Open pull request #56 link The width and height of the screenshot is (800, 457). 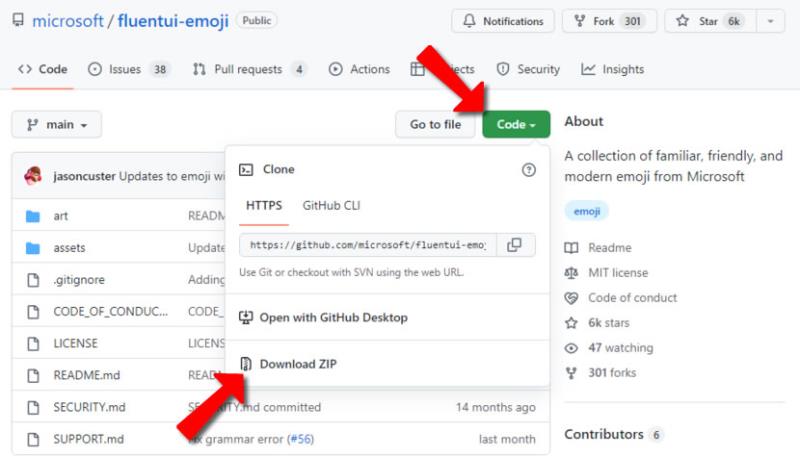[x=301, y=439]
